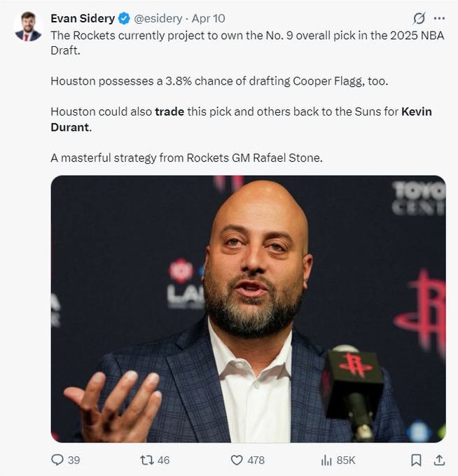Click the Evan Sidery display name

coord(82,19)
